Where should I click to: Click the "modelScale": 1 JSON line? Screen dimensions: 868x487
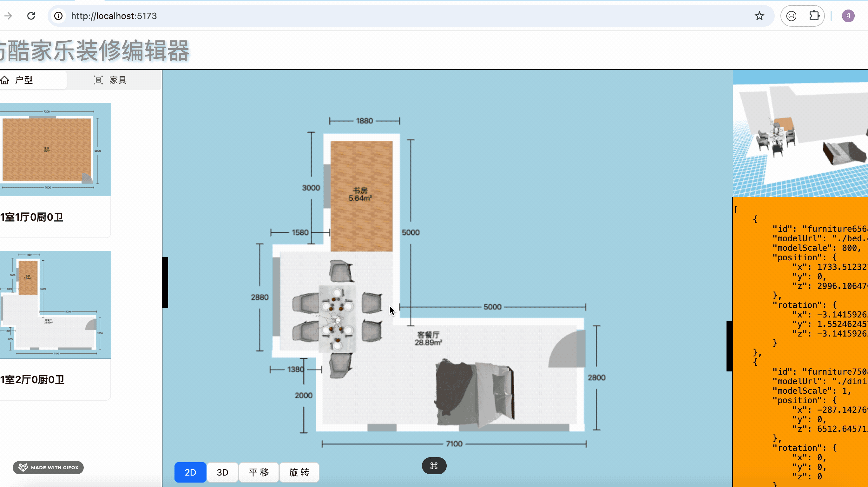(812, 391)
